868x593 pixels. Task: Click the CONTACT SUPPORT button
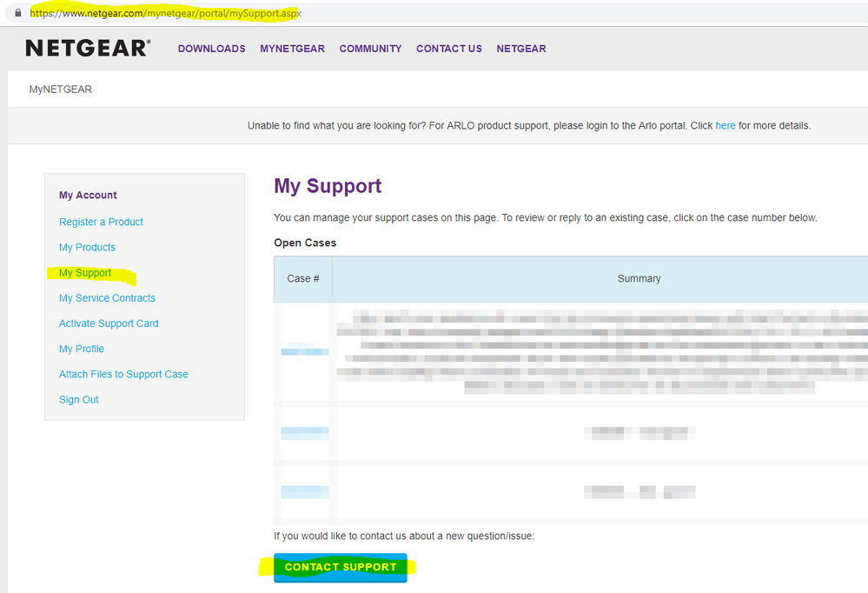coord(341,568)
